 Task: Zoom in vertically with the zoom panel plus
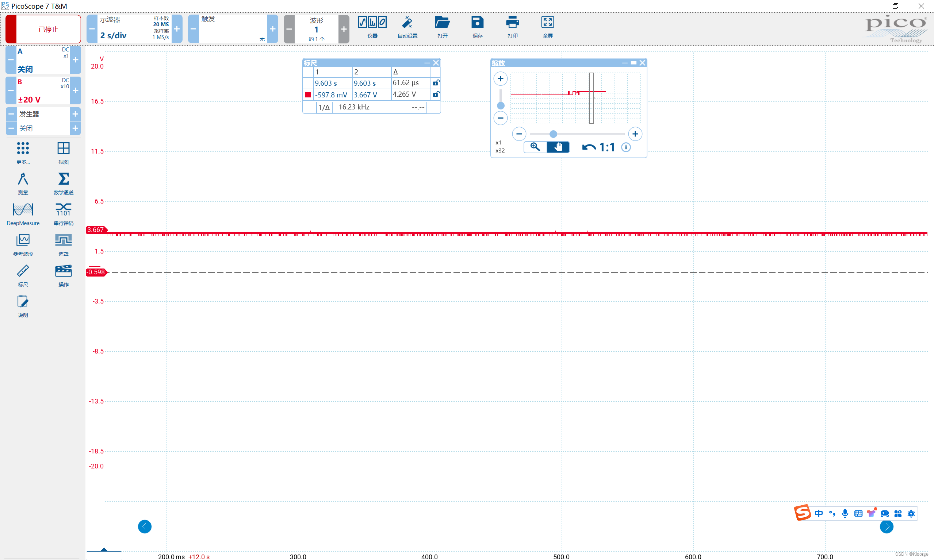click(501, 78)
